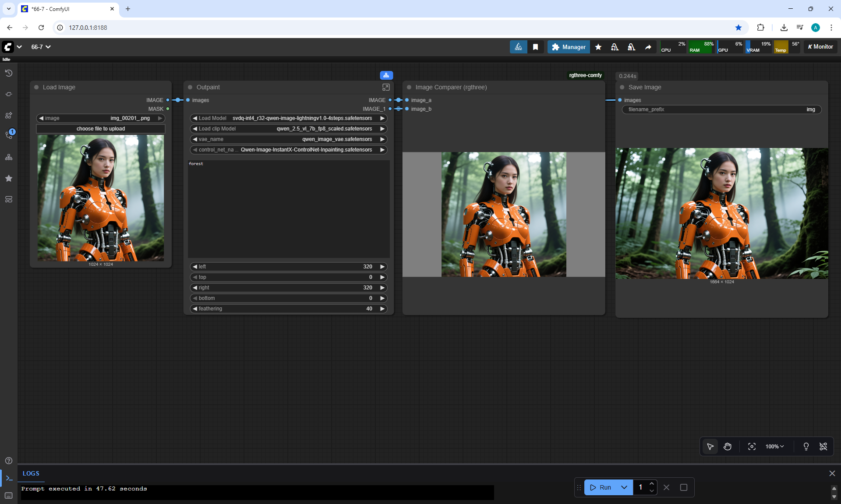Select the hand pan tool
841x504 pixels.
(728, 447)
